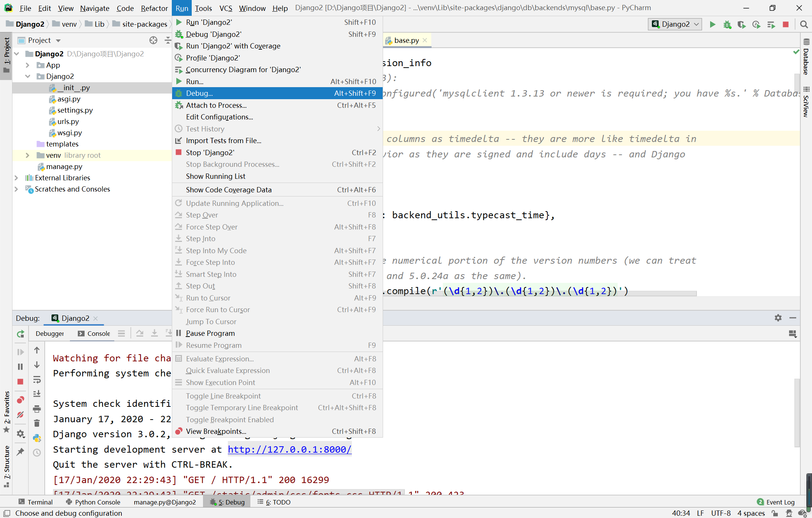Expand the venv library root folder
Screen dimensions: 812x518
pyautogui.click(x=27, y=155)
